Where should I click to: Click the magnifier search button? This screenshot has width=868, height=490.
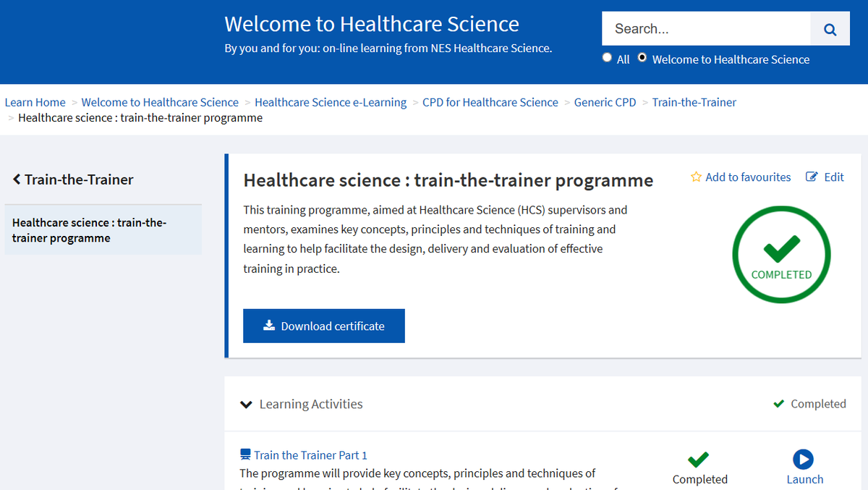coord(830,30)
